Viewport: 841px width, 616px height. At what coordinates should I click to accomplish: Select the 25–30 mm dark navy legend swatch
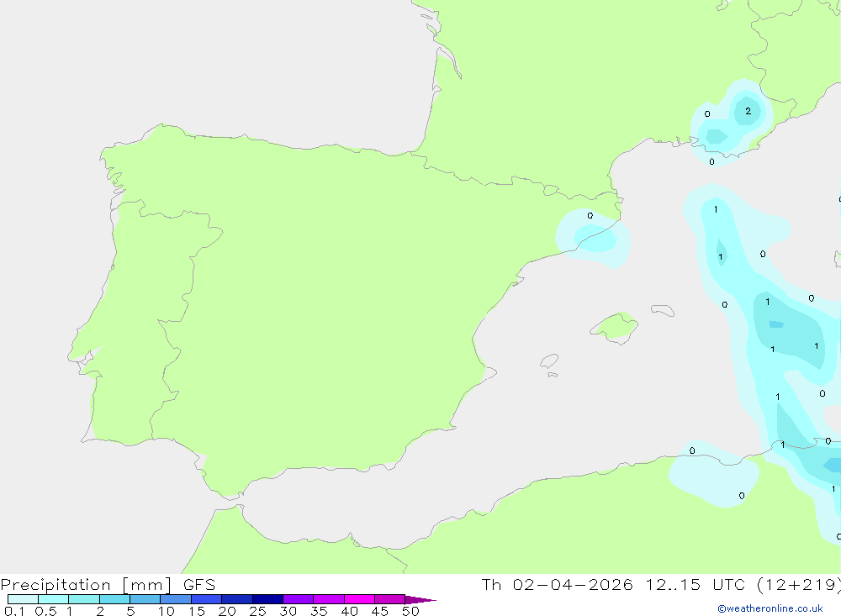click(x=267, y=599)
